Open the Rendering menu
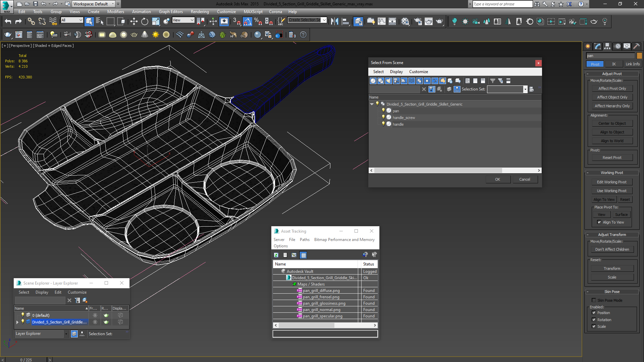The width and height of the screenshot is (644, 362). [200, 12]
